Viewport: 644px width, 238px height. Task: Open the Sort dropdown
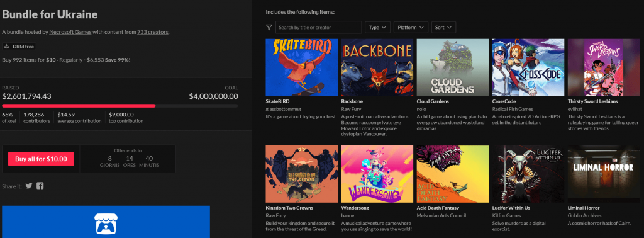pos(443,28)
